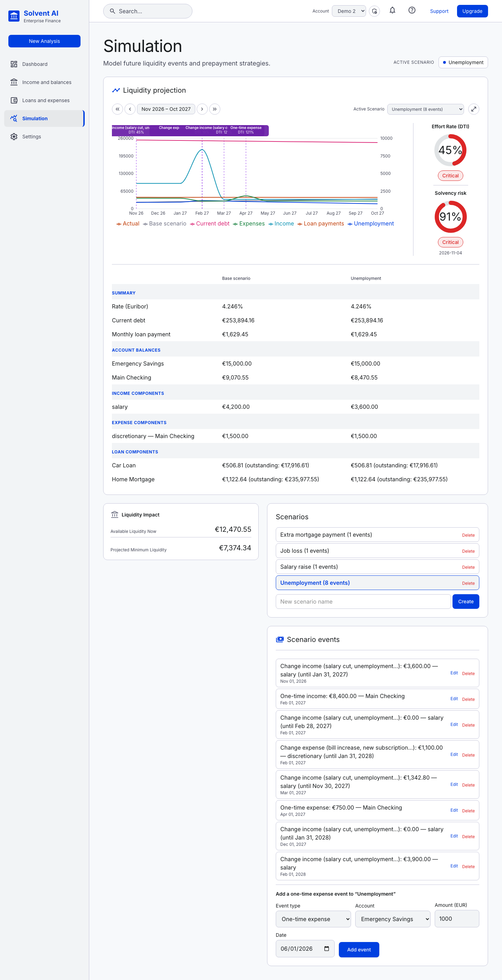Jump to first period with double-left arrows
The width and height of the screenshot is (502, 980).
coord(117,109)
